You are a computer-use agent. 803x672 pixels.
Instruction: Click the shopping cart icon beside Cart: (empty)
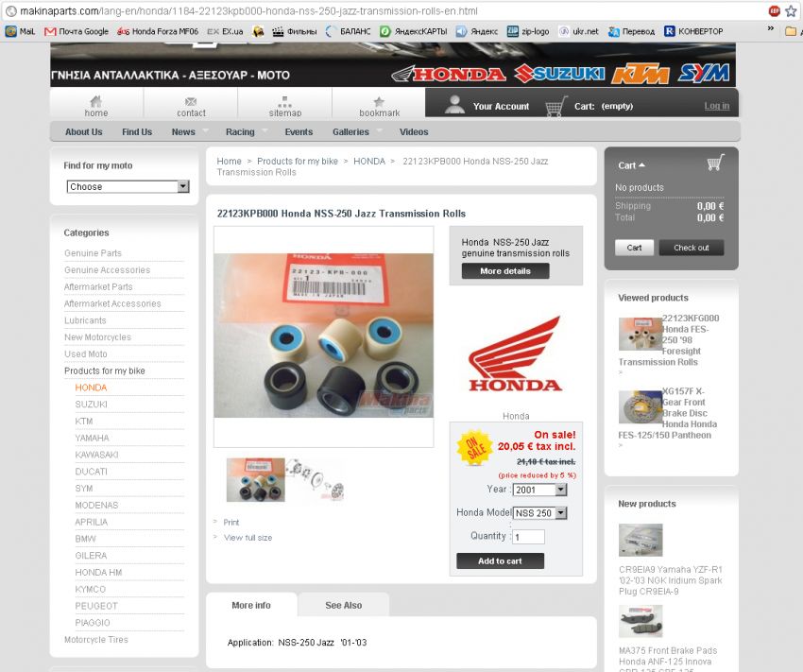556,106
